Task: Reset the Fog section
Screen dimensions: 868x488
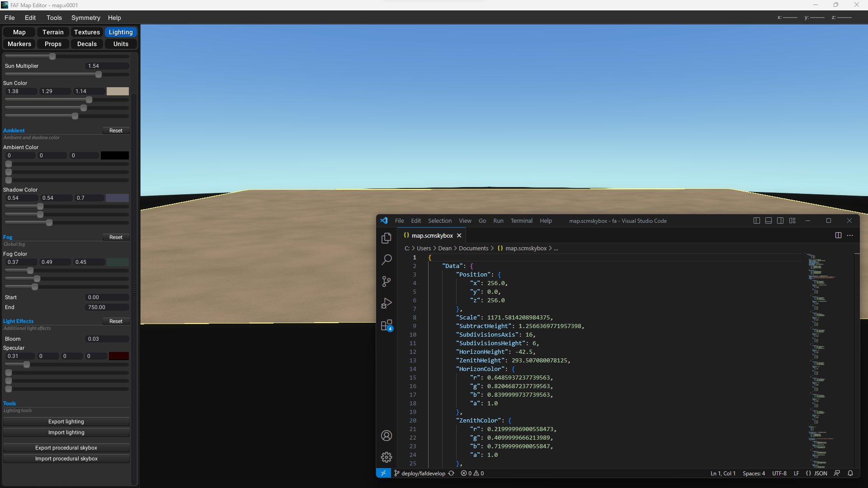Action: tap(116, 237)
